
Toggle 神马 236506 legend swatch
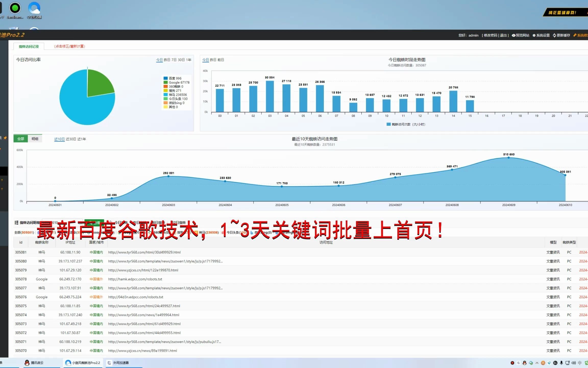coord(165,95)
